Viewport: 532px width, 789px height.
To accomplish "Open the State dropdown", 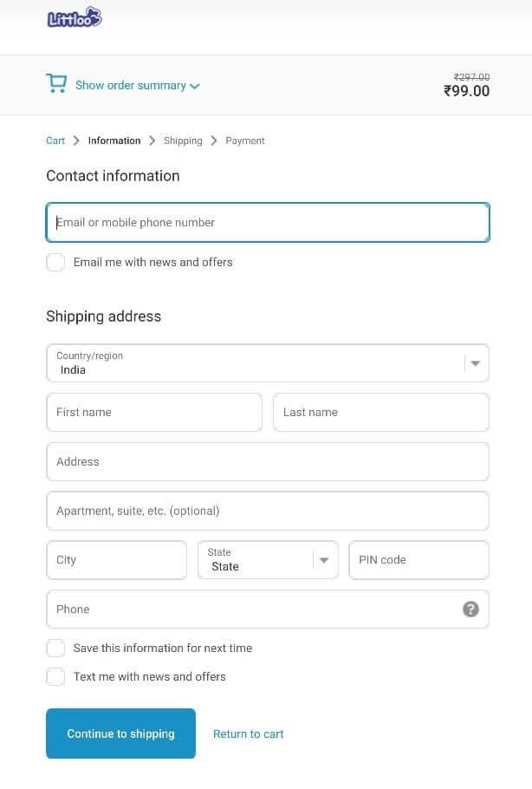I will click(x=267, y=560).
